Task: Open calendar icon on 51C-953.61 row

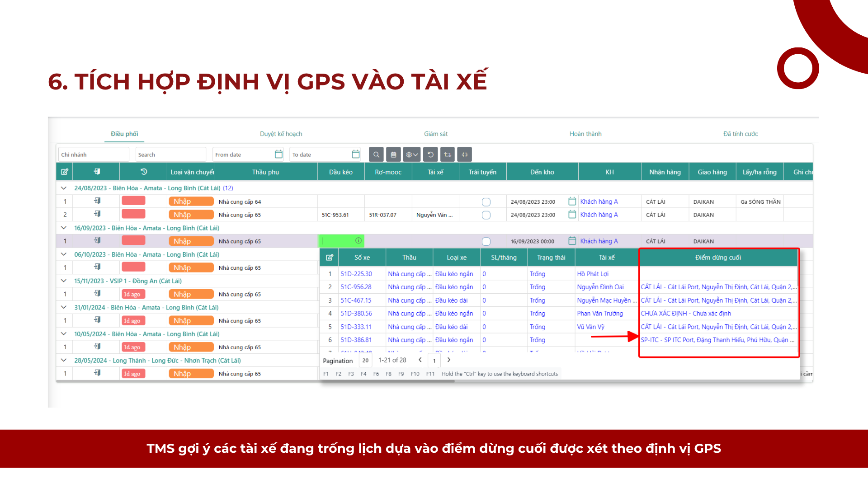Action: (x=572, y=214)
